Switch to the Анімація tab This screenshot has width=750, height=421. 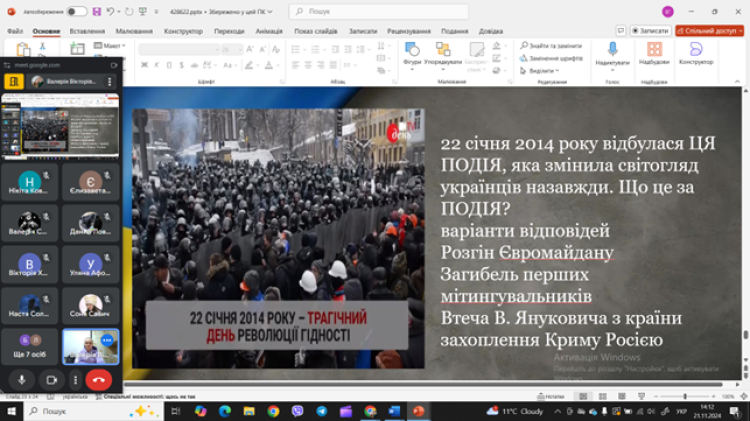pos(268,31)
